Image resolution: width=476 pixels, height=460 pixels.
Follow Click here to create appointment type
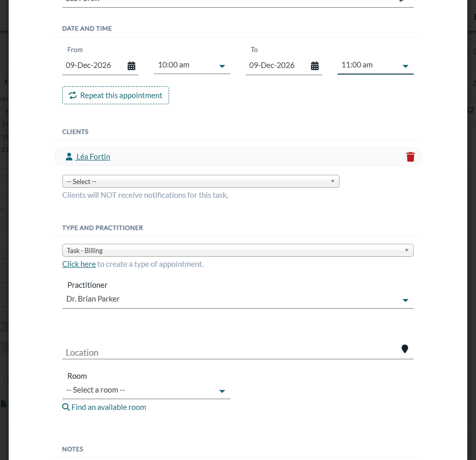79,264
